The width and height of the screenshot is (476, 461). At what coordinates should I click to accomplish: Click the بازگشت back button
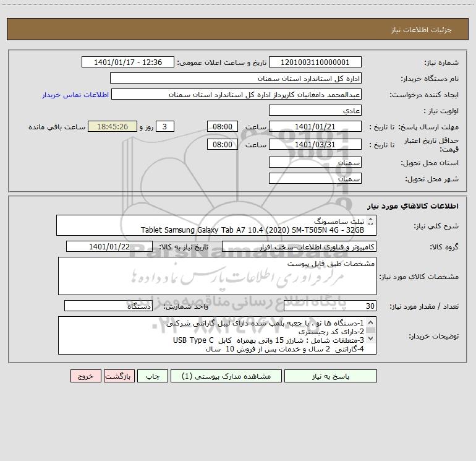119,376
